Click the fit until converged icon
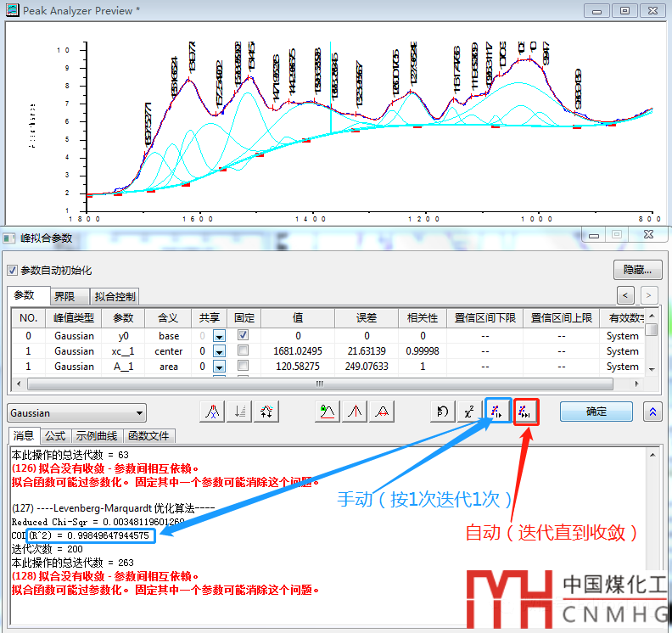672x633 pixels. point(526,412)
